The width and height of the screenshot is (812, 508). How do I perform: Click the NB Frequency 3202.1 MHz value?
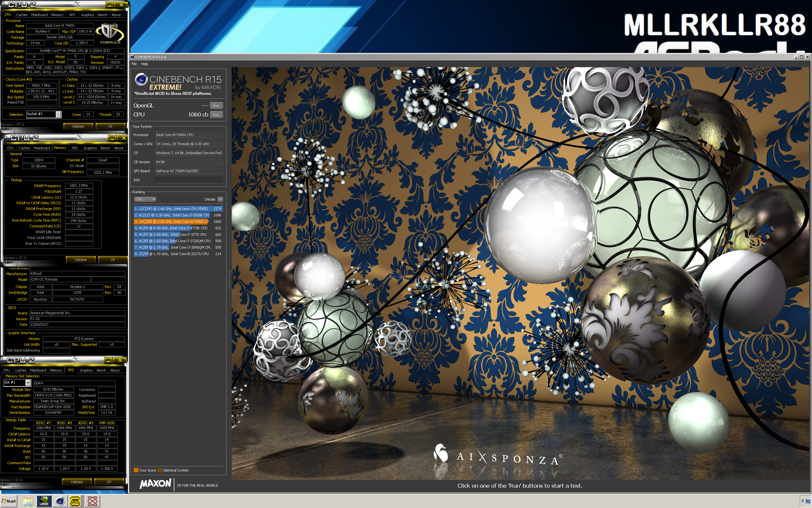103,173
